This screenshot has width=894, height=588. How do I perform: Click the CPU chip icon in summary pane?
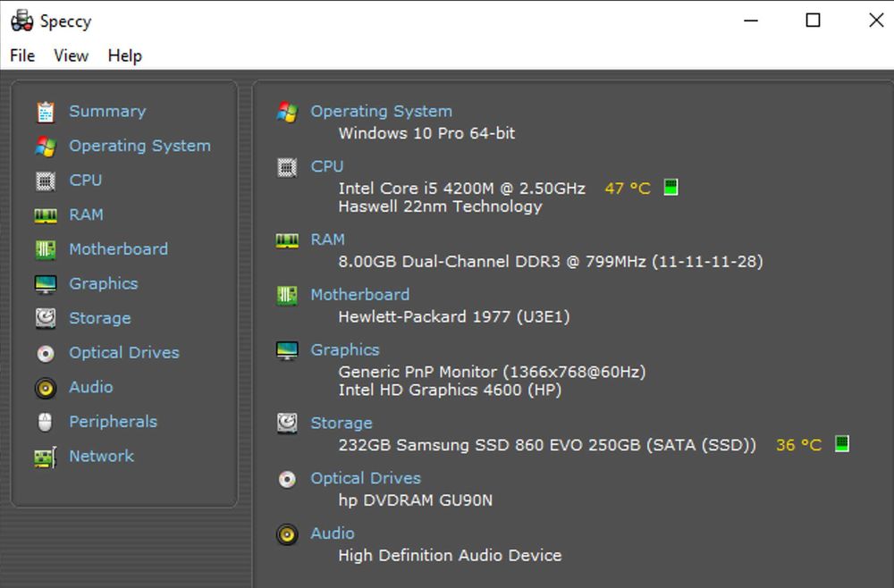click(x=287, y=167)
